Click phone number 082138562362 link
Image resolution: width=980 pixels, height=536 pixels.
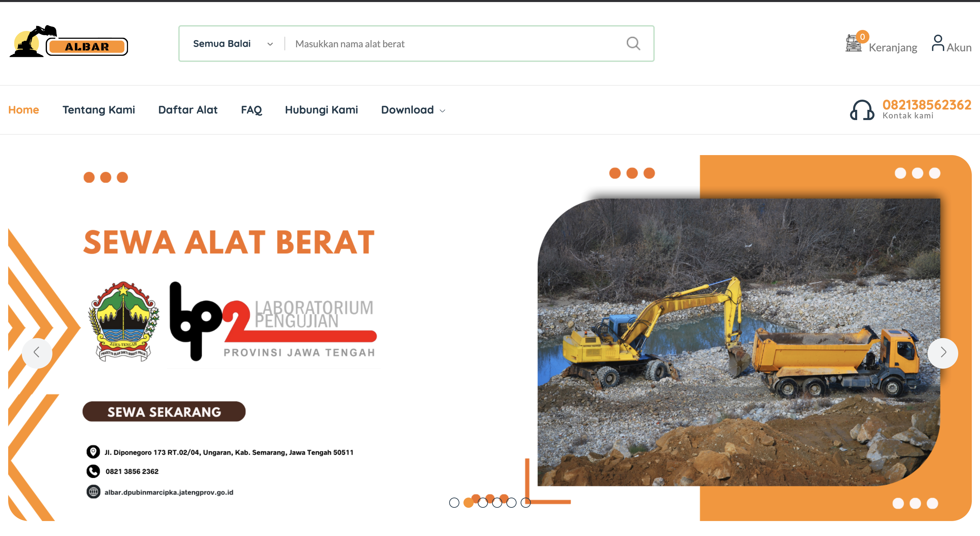click(x=927, y=104)
